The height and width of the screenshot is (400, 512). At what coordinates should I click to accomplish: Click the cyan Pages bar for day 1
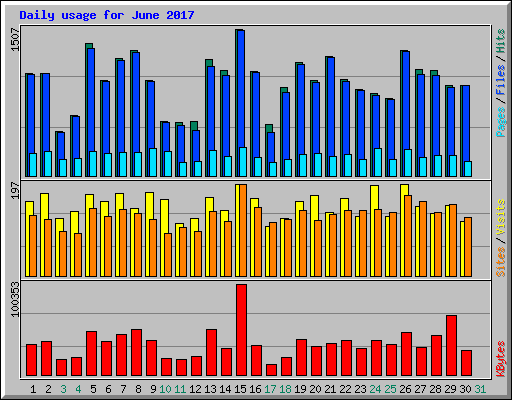click(33, 165)
